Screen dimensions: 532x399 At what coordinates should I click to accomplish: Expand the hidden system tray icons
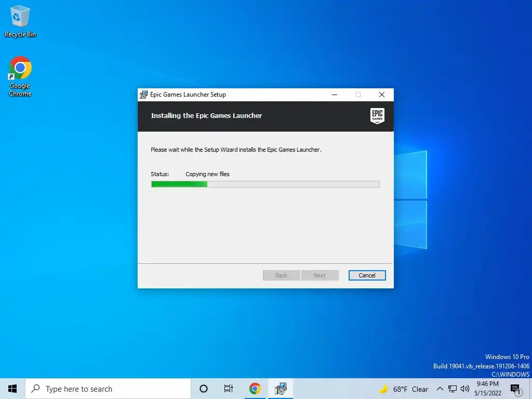click(440, 389)
